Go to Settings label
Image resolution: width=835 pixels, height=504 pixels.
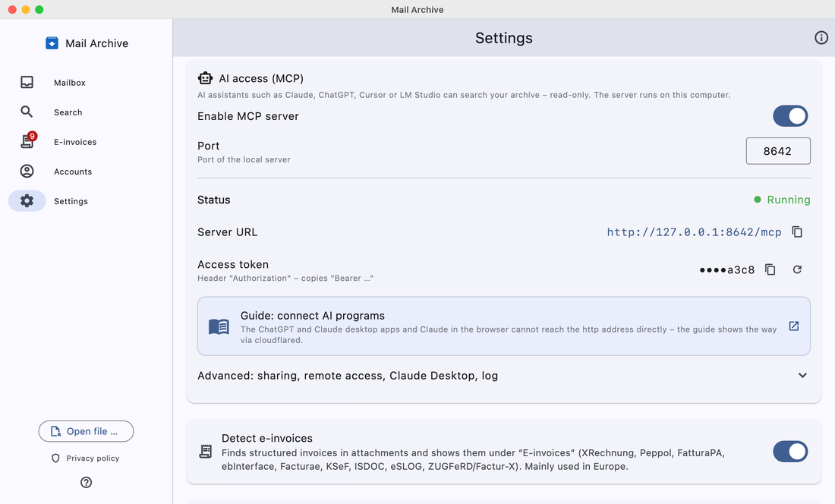[x=71, y=201]
